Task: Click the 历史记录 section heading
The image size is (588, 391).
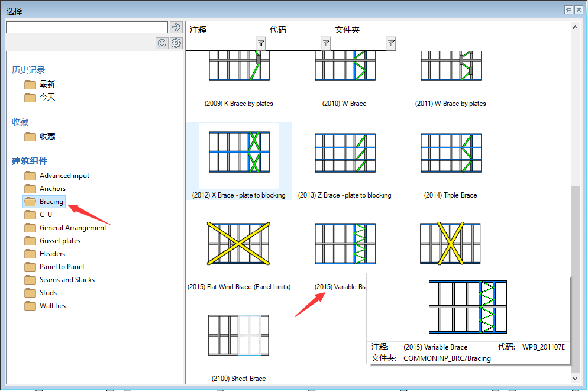Action: [x=28, y=70]
